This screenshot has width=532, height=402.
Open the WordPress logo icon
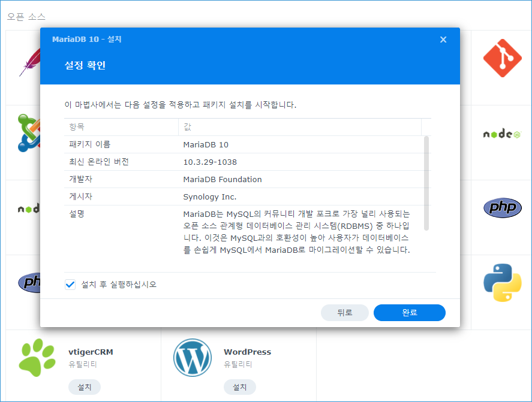tap(193, 357)
